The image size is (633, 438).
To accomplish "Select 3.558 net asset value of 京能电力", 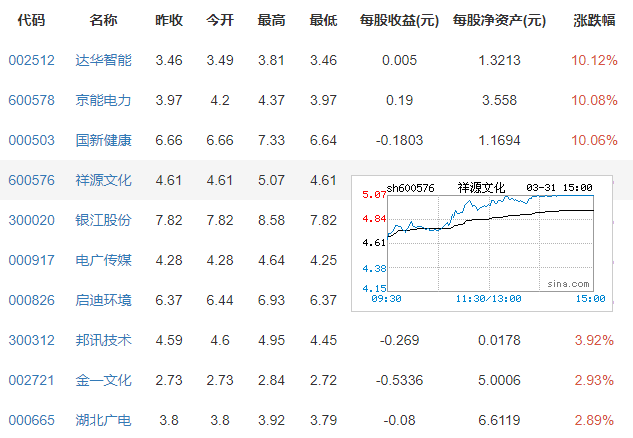I will pos(499,101).
